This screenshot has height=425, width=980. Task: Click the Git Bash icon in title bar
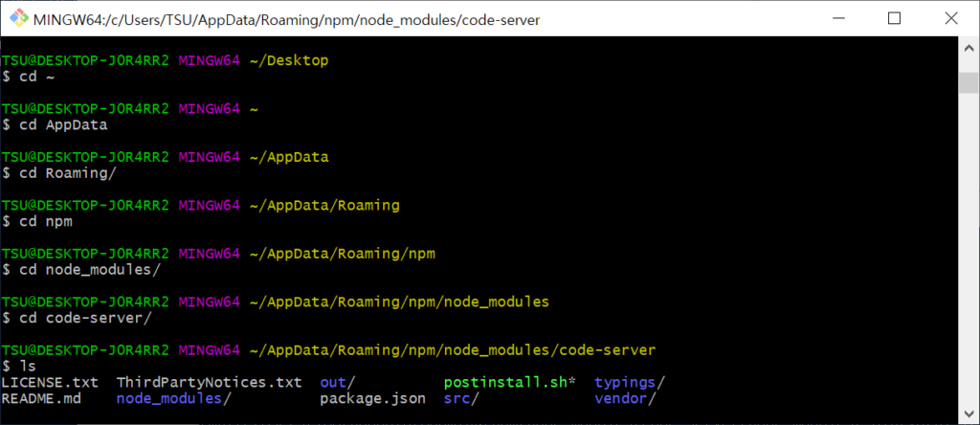coord(19,19)
